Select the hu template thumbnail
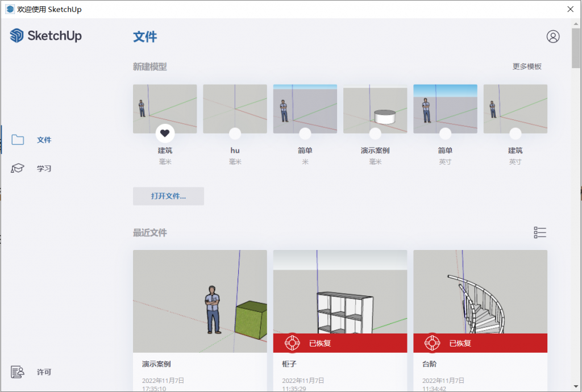The width and height of the screenshot is (582, 392). [235, 109]
